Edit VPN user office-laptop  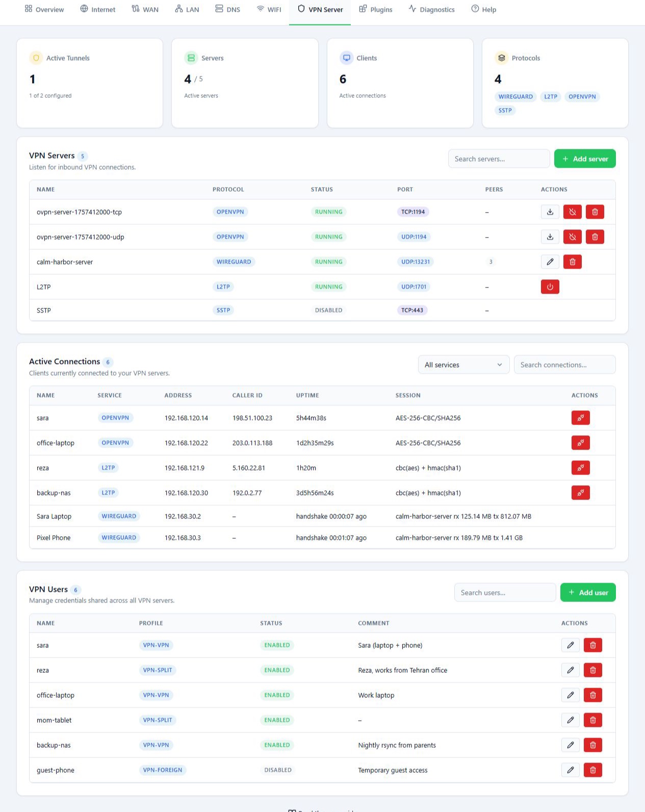[571, 695]
